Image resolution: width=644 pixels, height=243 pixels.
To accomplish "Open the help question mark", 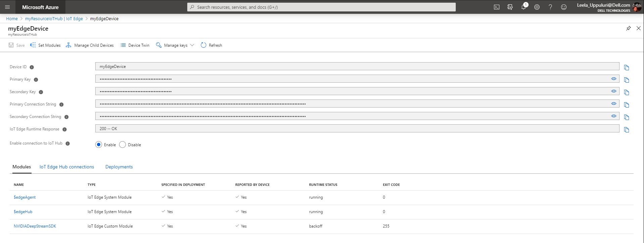I will click(x=550, y=7).
